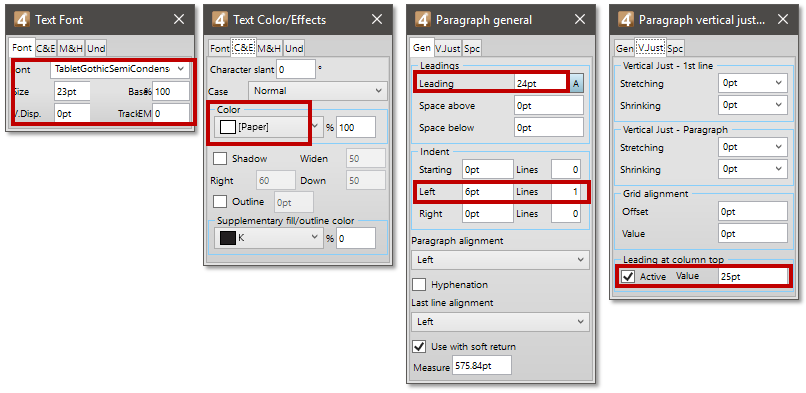Select the Und tab in Text Color/Effects
Viewport: 806px width, 393px height.
(294, 48)
